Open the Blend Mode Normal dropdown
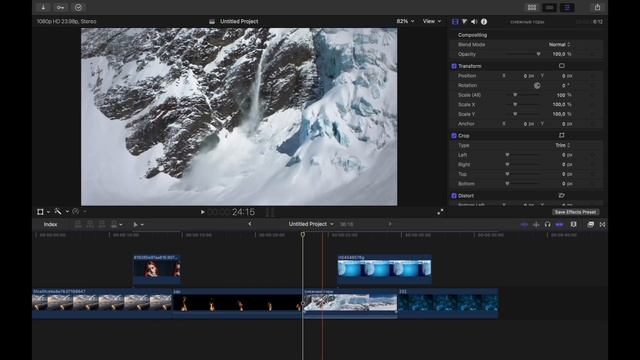 point(559,44)
